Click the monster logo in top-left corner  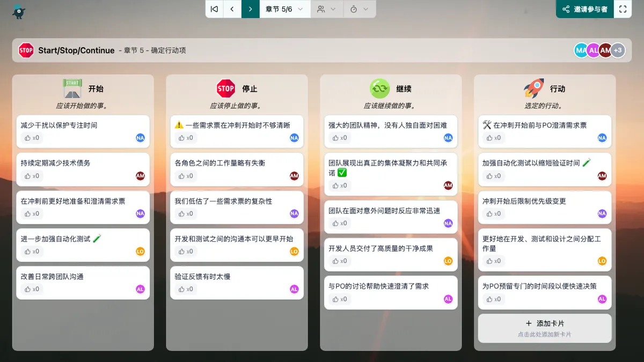click(x=19, y=11)
